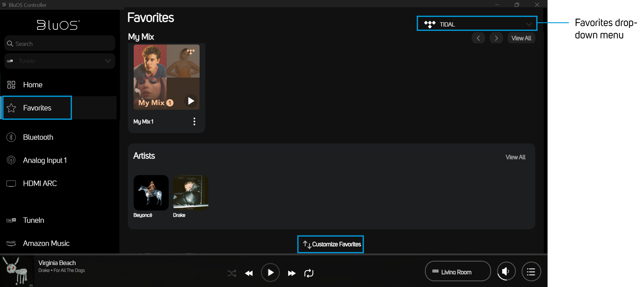644x287 pixels.
Task: Click in the Search field
Action: coord(59,44)
